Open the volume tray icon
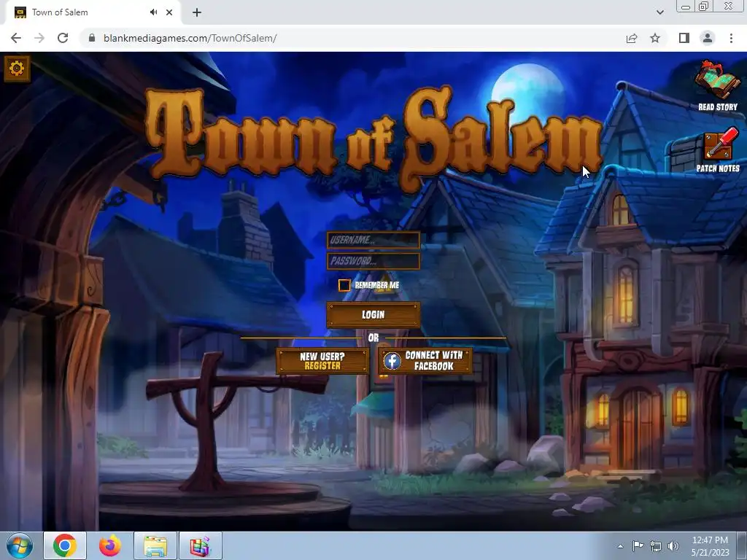747x560 pixels. pos(673,546)
